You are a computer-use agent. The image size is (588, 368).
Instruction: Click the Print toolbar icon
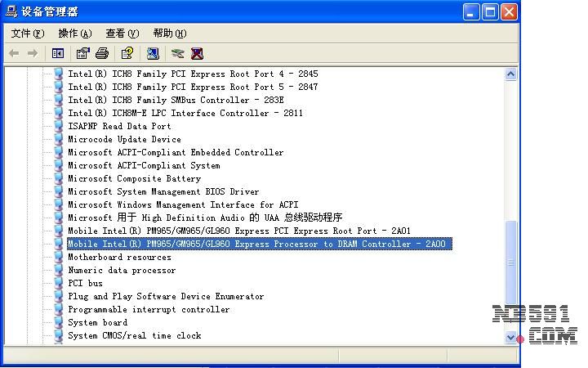[x=102, y=53]
